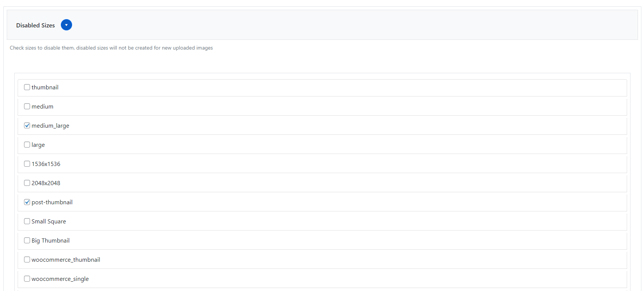Click the woocommerce_thumbnail label
The width and height of the screenshot is (644, 291).
[66, 260]
